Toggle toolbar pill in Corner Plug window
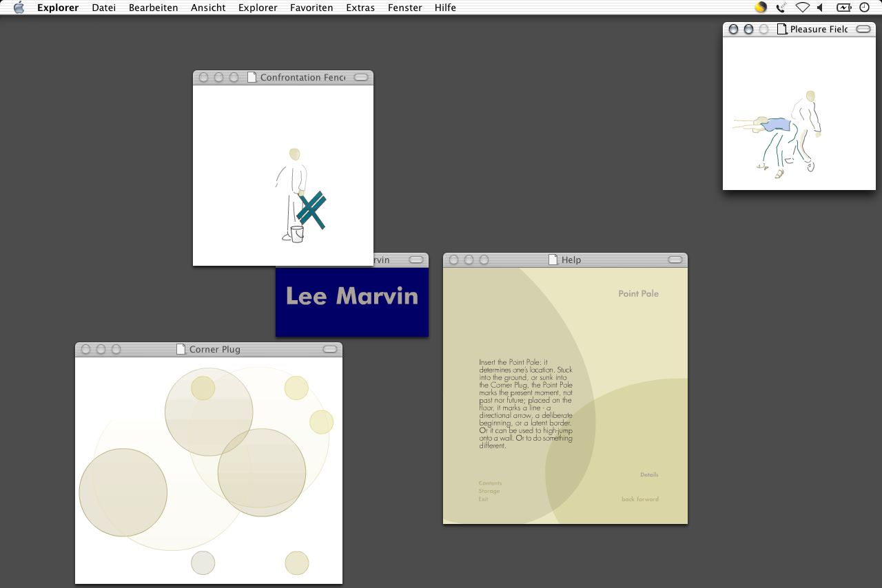 point(330,349)
